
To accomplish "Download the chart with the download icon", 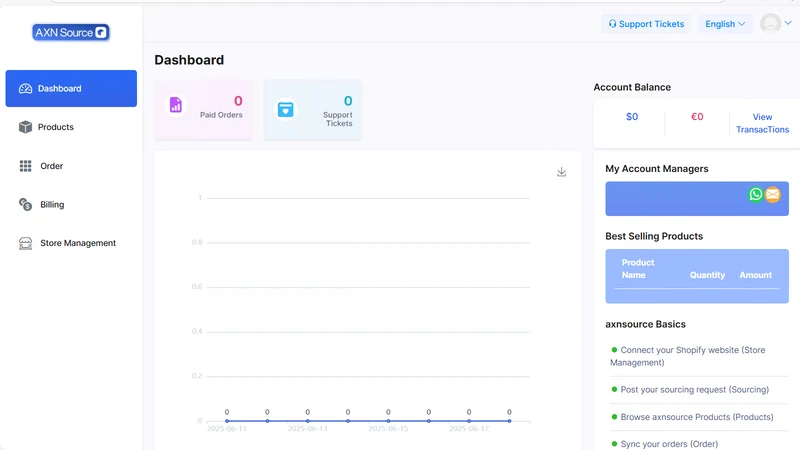I will pyautogui.click(x=561, y=172).
